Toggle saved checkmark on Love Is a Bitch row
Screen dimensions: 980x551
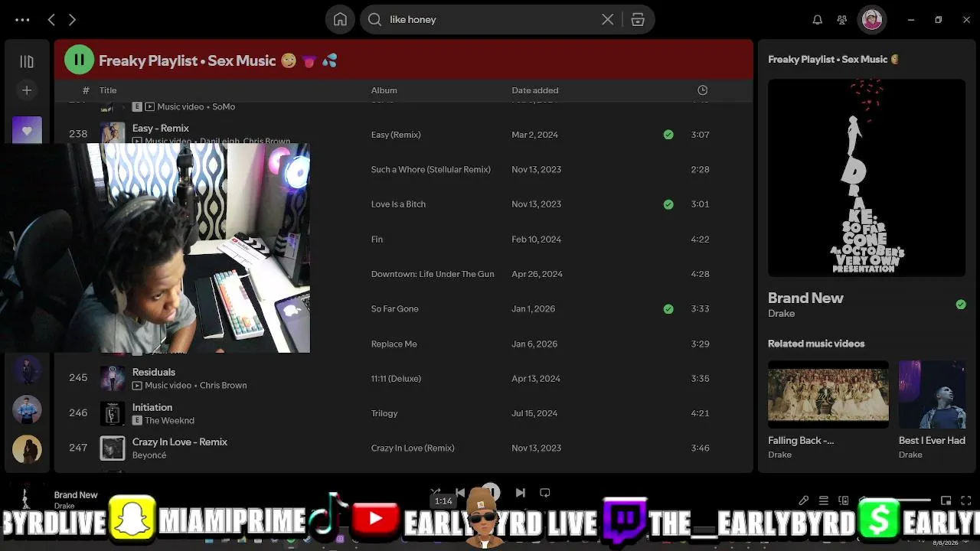point(668,204)
